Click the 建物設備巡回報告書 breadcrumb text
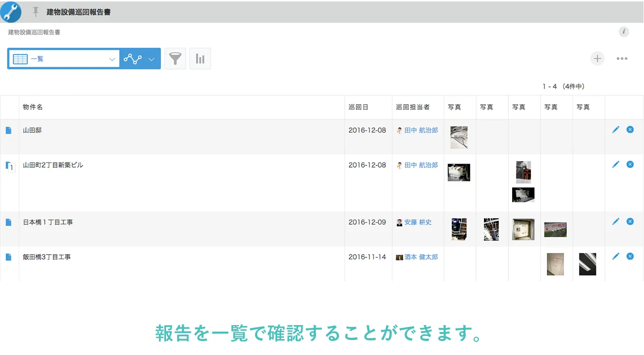 click(x=34, y=32)
